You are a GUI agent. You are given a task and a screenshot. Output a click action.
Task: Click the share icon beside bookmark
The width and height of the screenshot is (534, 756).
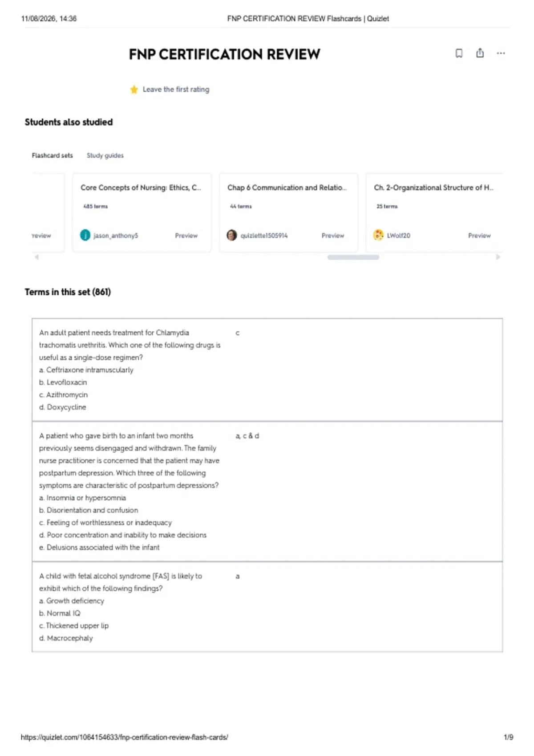[480, 53]
